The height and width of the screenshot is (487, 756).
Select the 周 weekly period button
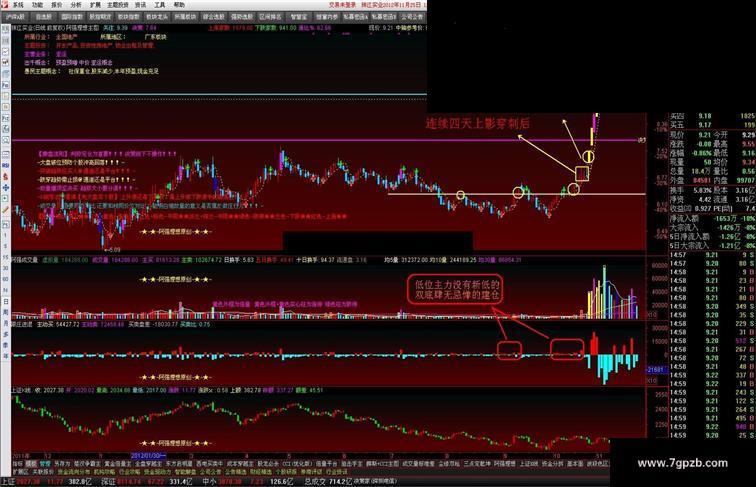click(x=5, y=312)
